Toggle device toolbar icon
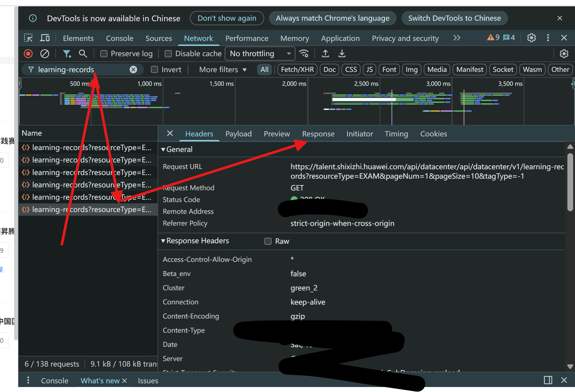This screenshot has height=392, width=575. [x=45, y=38]
